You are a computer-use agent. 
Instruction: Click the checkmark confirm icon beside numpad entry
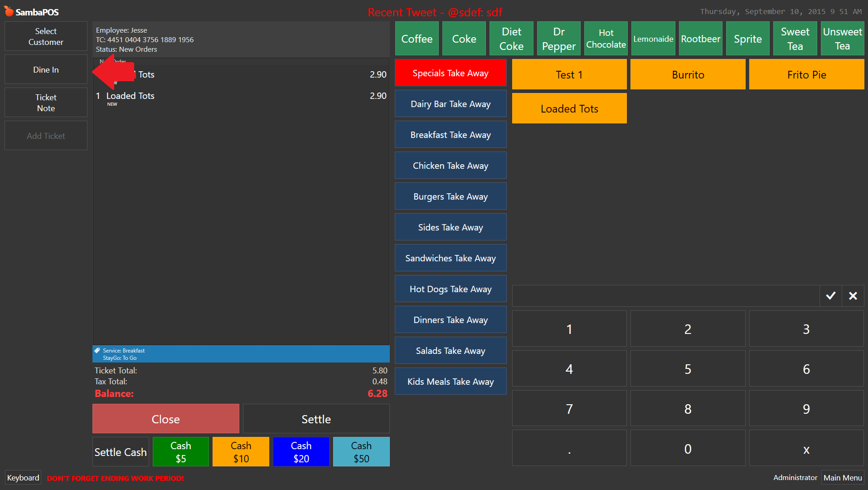pos(830,296)
